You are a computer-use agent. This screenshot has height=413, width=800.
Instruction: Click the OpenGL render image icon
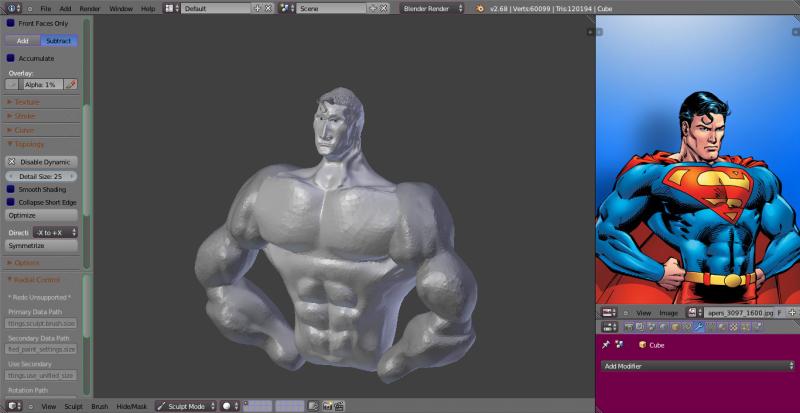click(x=327, y=406)
